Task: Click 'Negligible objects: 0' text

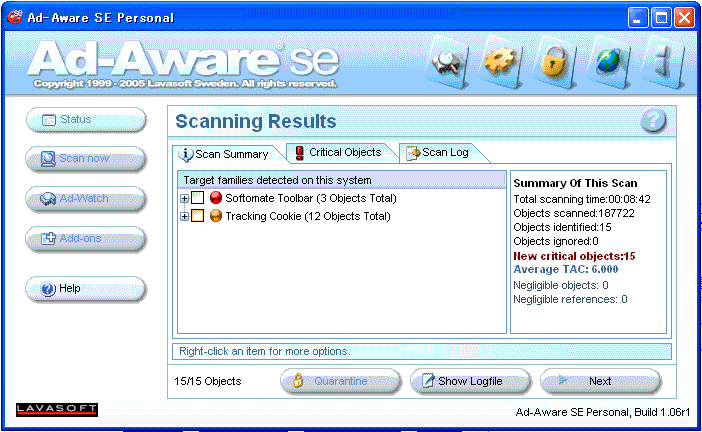Action: 561,285
